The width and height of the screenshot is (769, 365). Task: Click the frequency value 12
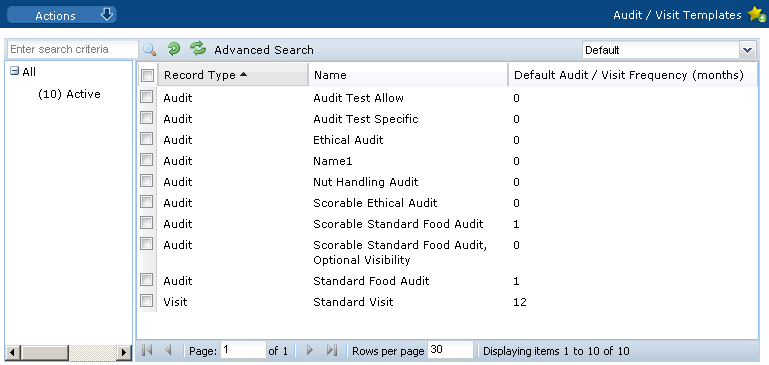(520, 302)
